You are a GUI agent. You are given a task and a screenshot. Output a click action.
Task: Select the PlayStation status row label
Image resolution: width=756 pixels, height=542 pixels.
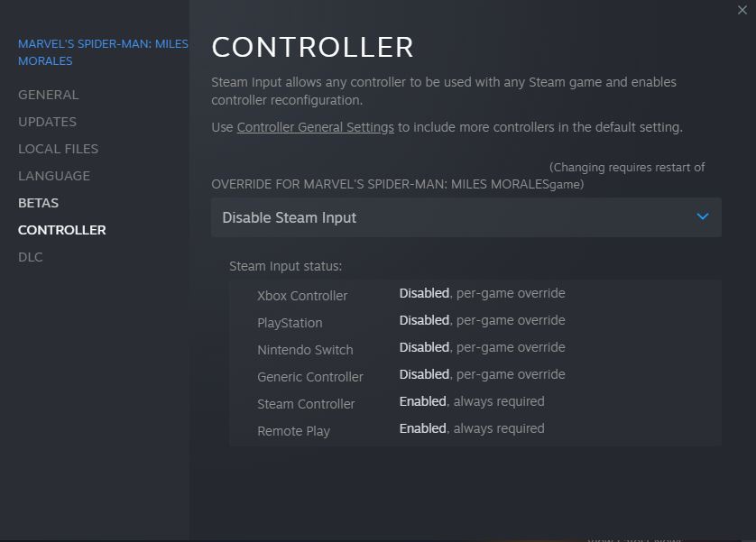[290, 323]
